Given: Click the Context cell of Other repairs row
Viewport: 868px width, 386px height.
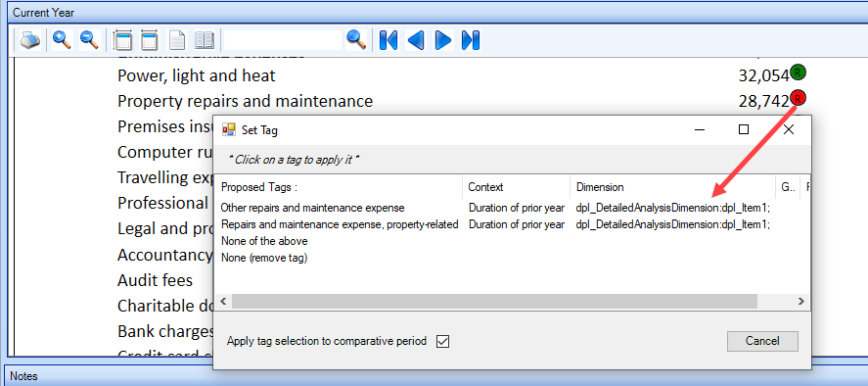Looking at the screenshot, I should [x=517, y=208].
